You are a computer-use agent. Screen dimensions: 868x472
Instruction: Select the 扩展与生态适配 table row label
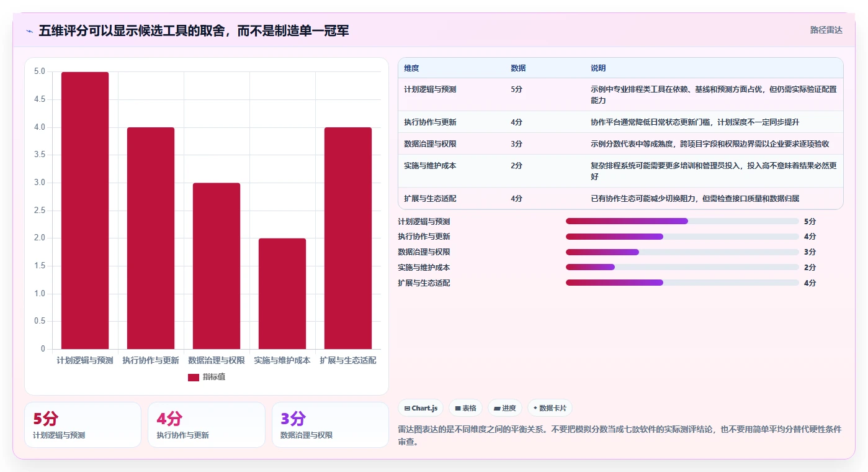[x=430, y=199]
